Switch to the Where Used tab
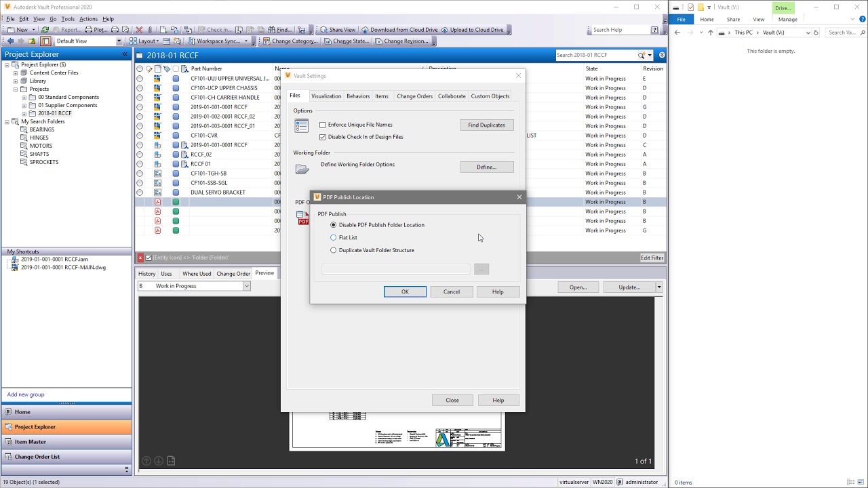 197,274
